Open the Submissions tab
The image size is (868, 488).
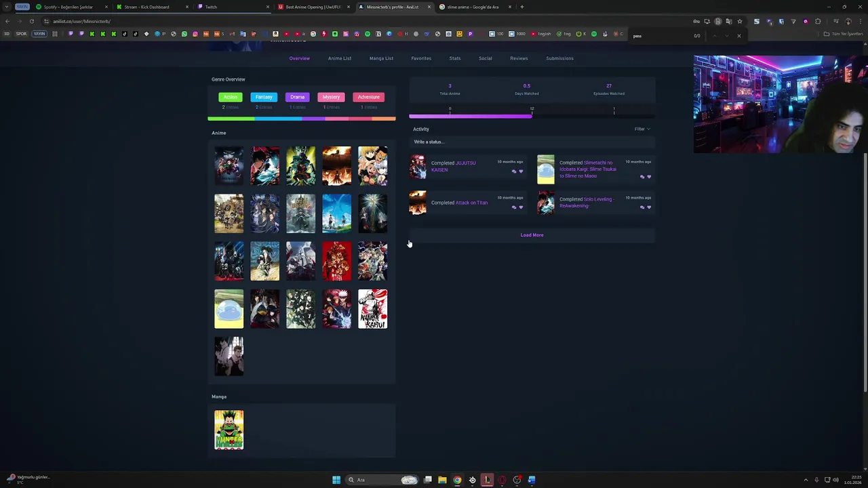(x=559, y=58)
